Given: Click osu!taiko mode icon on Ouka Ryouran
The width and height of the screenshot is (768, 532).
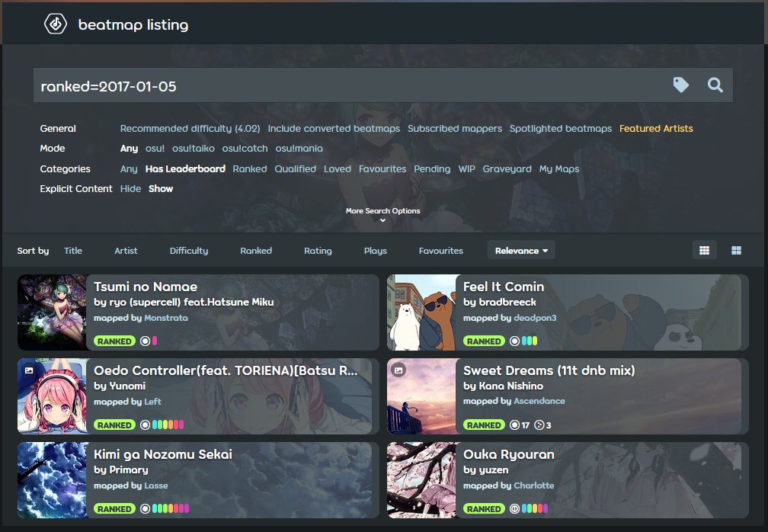Looking at the screenshot, I should pos(514,508).
